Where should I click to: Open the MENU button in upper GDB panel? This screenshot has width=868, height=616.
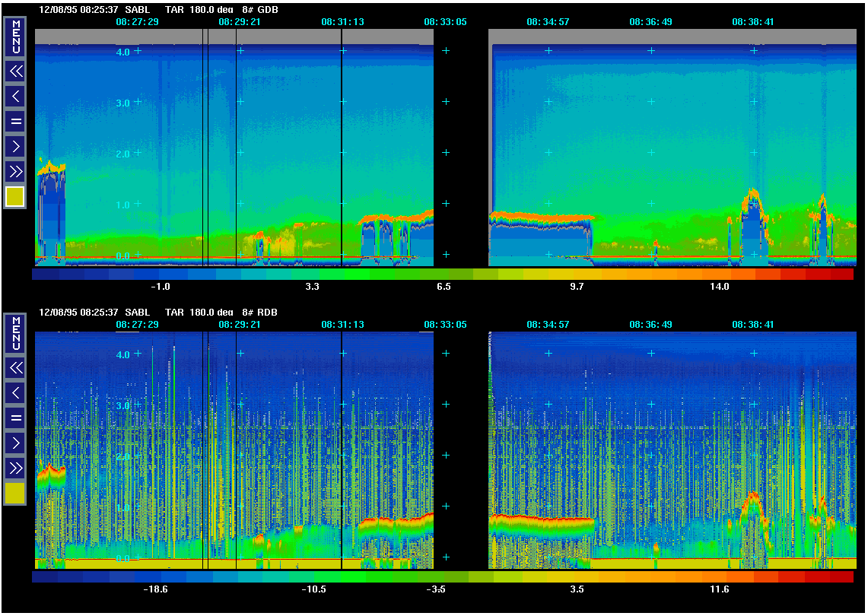(15, 36)
